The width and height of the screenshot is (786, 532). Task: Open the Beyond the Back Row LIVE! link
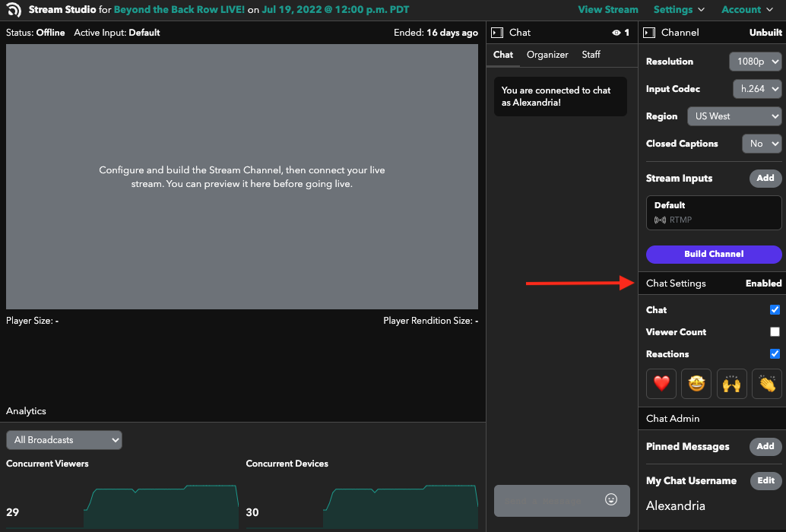pos(179,10)
